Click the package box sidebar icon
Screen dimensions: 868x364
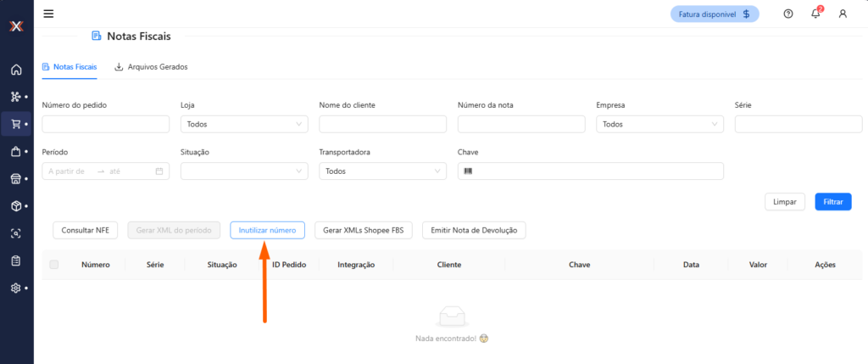(15, 206)
